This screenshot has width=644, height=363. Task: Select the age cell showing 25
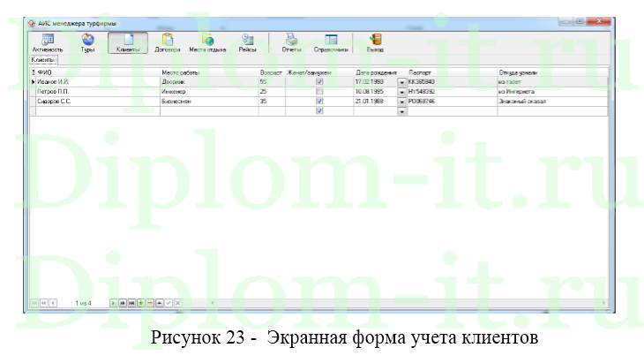coord(272,91)
